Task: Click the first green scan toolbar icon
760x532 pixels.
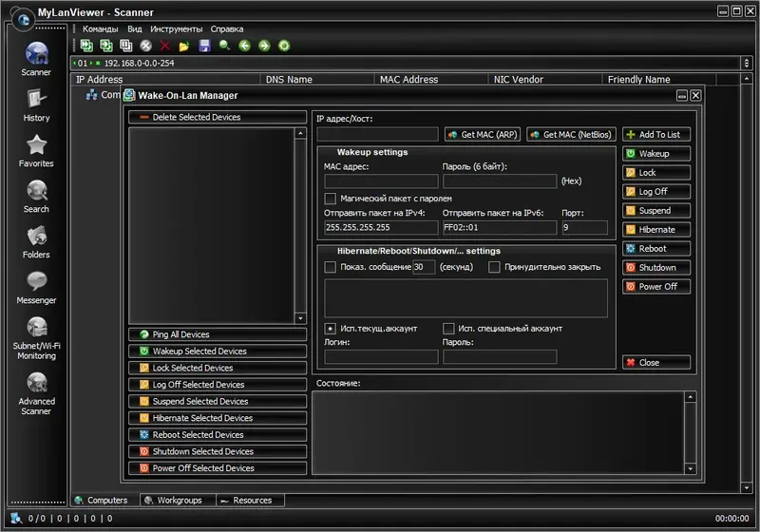Action: click(86, 46)
